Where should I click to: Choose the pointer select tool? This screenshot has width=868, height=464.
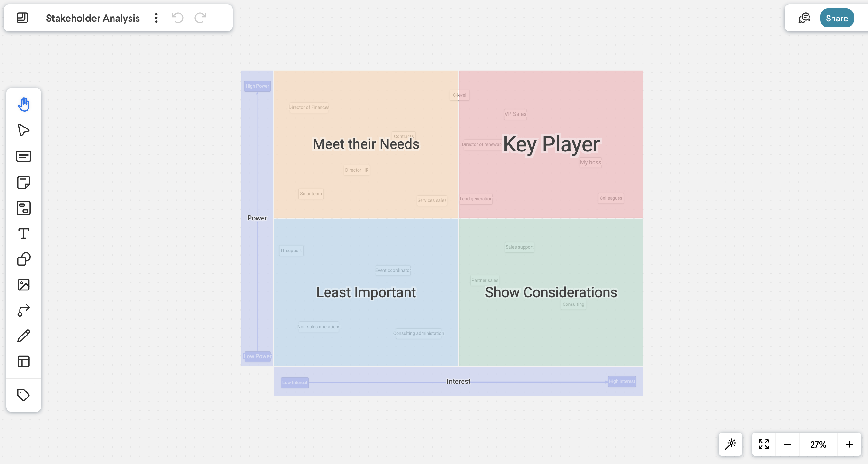[x=24, y=130]
